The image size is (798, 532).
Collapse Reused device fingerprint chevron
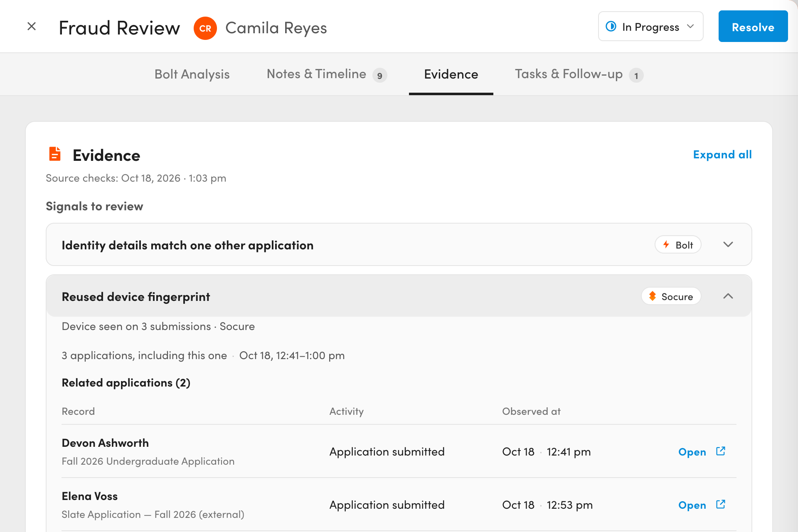[728, 296]
